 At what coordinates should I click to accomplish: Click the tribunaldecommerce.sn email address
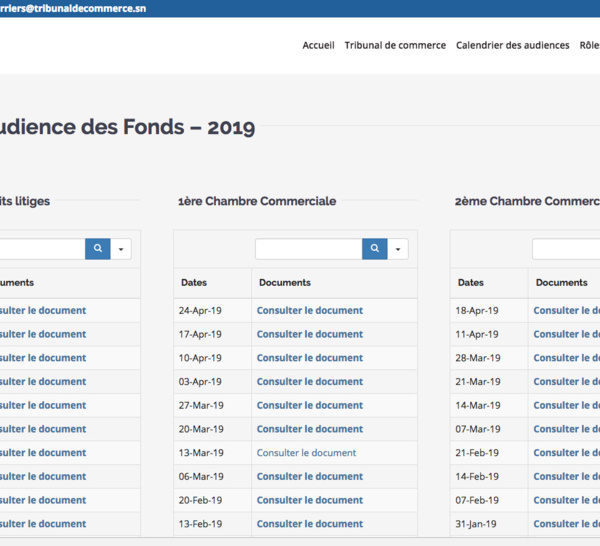pos(73,8)
